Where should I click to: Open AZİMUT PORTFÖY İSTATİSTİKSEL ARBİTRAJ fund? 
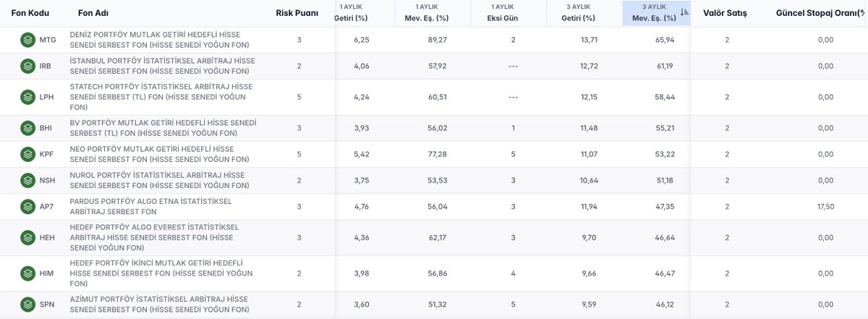tap(159, 305)
